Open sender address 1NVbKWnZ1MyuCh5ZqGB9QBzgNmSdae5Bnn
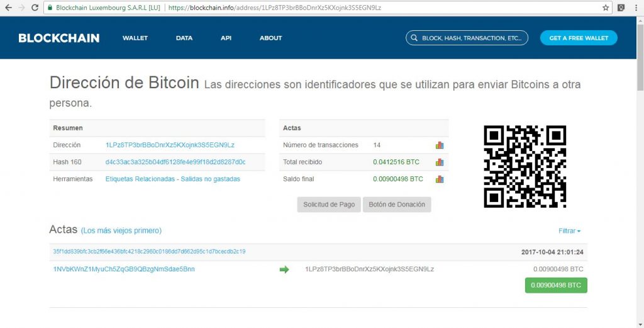 (124, 269)
